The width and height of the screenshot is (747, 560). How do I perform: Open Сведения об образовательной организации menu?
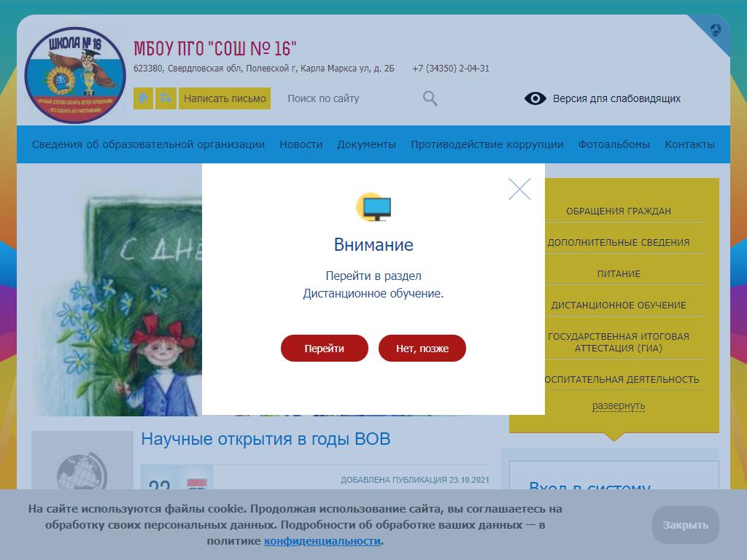148,144
